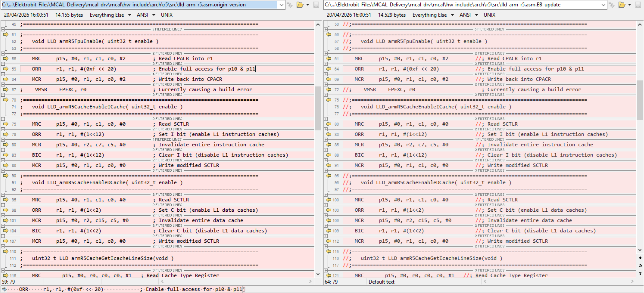Screen dimensions: 644x293
Task: Copy right line 91 to the left
Action: (329, 165)
